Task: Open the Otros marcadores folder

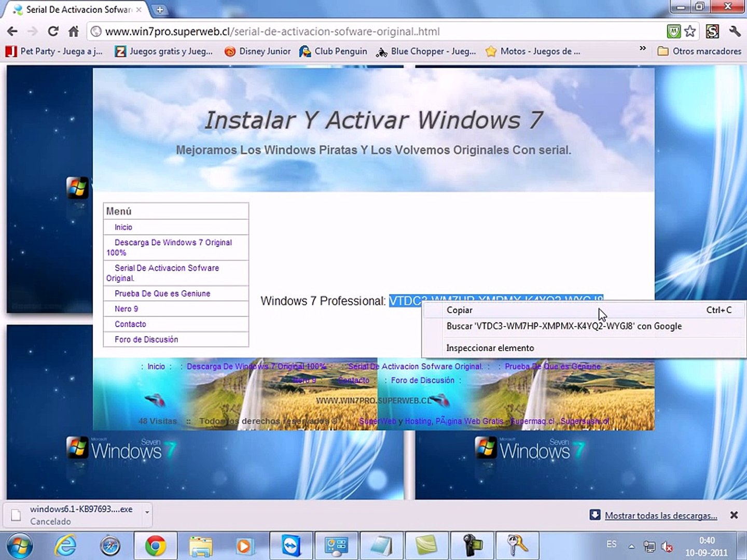Action: (699, 51)
